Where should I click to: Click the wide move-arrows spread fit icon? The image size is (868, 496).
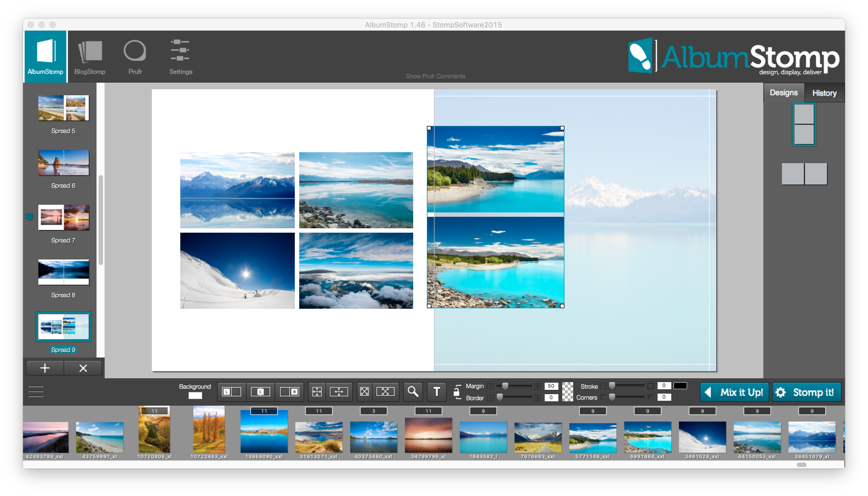tap(339, 391)
